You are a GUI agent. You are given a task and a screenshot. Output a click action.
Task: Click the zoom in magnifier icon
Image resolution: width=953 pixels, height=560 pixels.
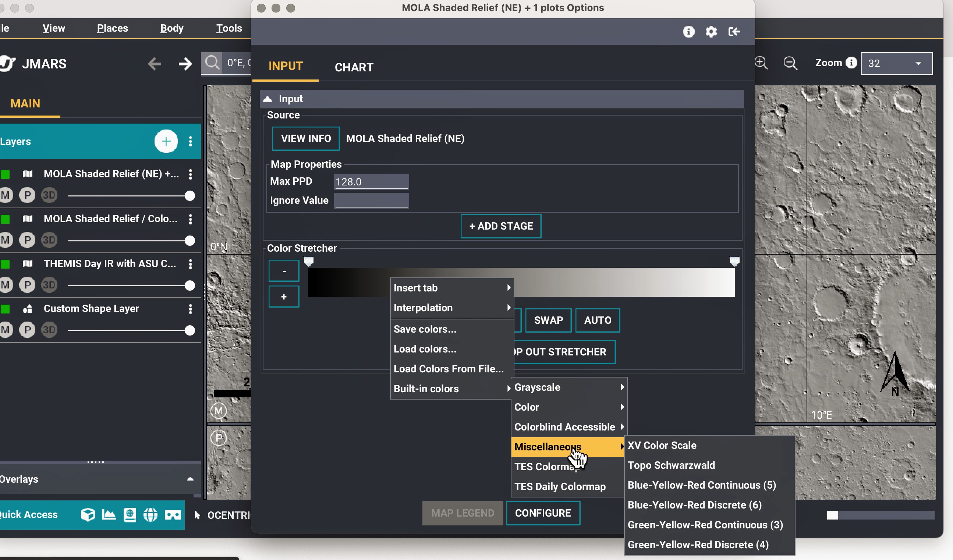click(761, 63)
